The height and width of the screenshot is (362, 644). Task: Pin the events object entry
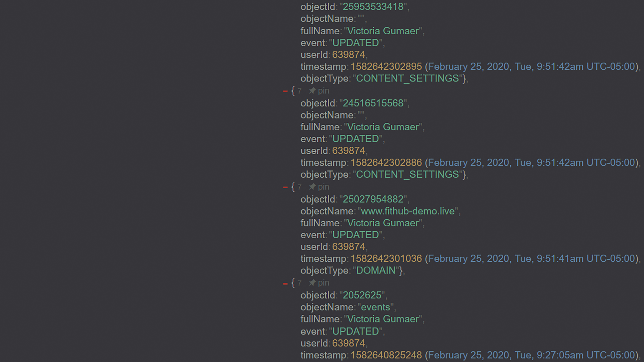(x=312, y=283)
